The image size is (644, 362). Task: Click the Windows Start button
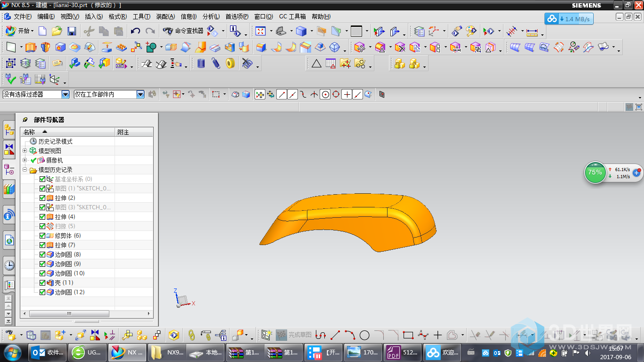12,352
